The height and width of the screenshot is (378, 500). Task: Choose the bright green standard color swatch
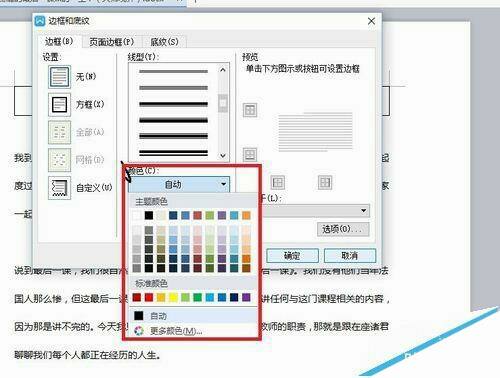[x=197, y=297]
